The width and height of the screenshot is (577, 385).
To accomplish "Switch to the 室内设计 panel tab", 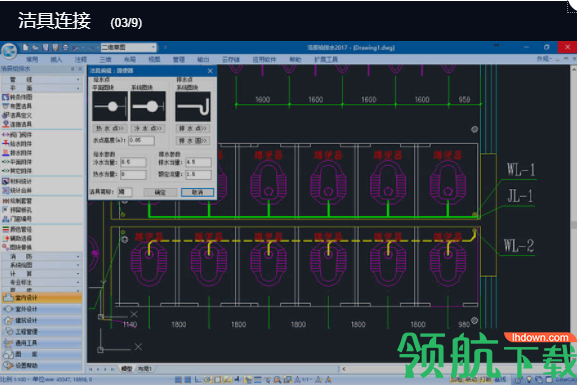I will (x=42, y=298).
